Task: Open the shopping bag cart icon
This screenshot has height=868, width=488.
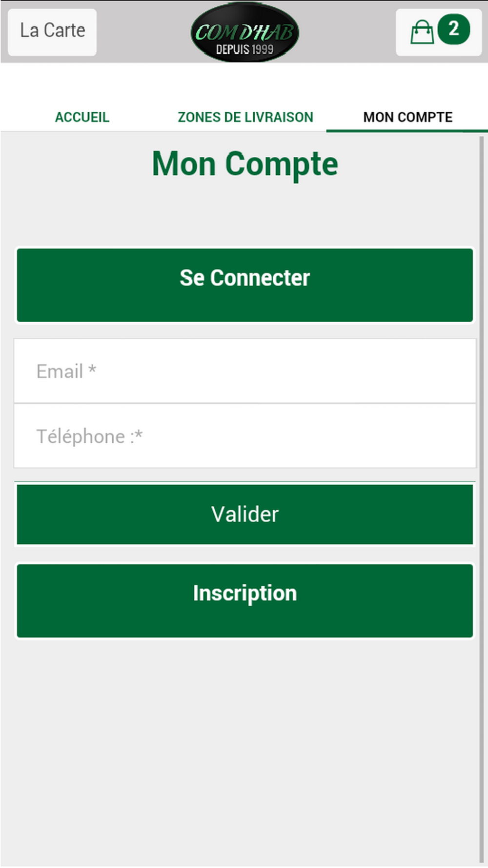Action: (x=422, y=32)
